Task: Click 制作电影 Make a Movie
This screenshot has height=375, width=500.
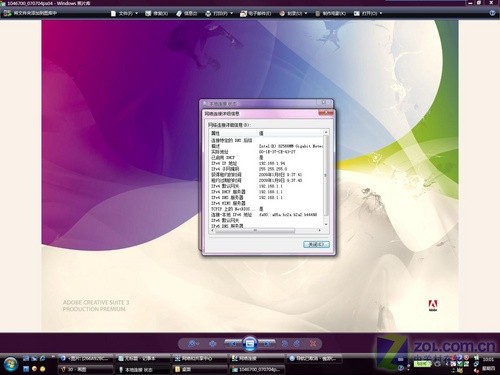Action: pos(331,13)
